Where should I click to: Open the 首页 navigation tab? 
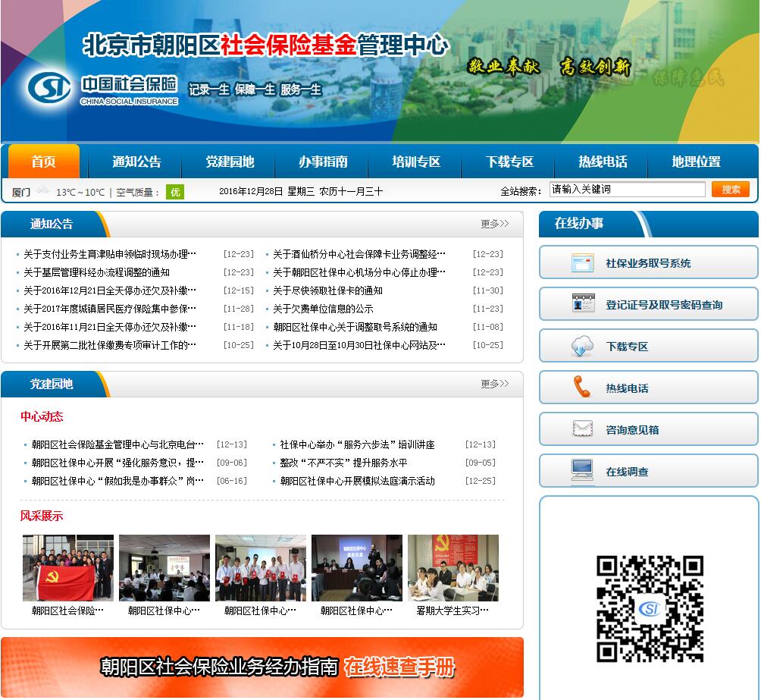tap(44, 162)
